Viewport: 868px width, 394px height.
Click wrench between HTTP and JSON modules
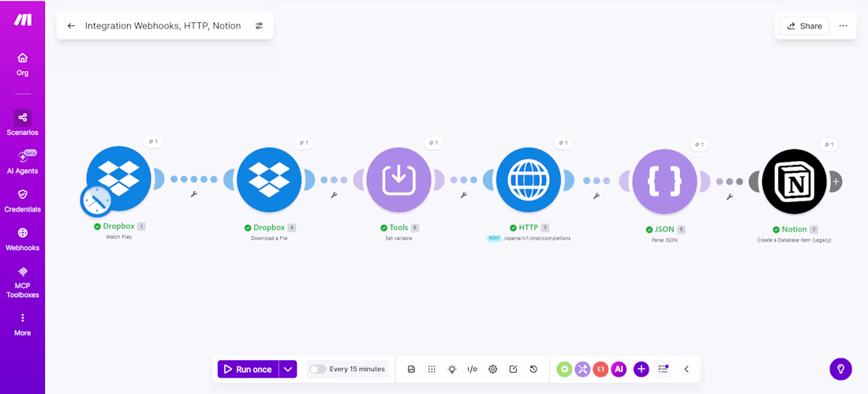coord(597,196)
